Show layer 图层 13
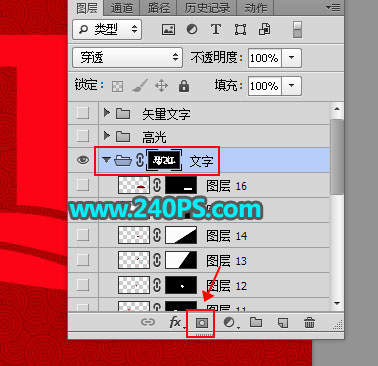 [x=83, y=260]
